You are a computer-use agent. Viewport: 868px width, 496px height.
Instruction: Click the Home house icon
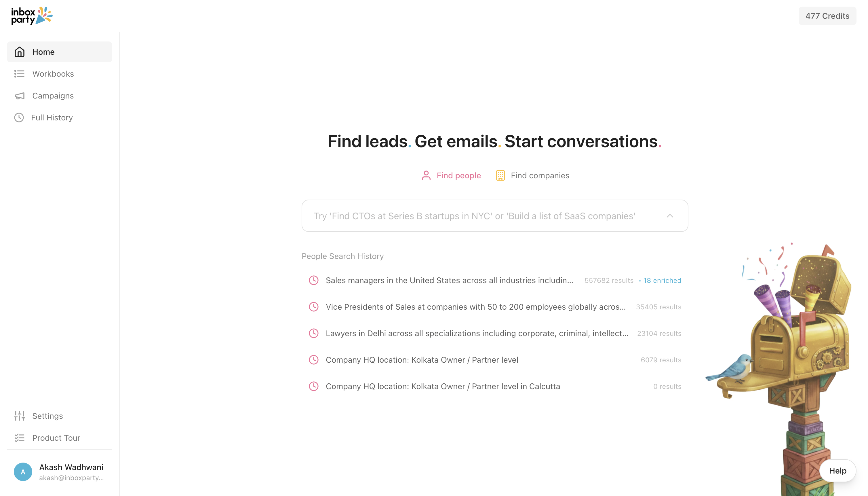(x=19, y=52)
